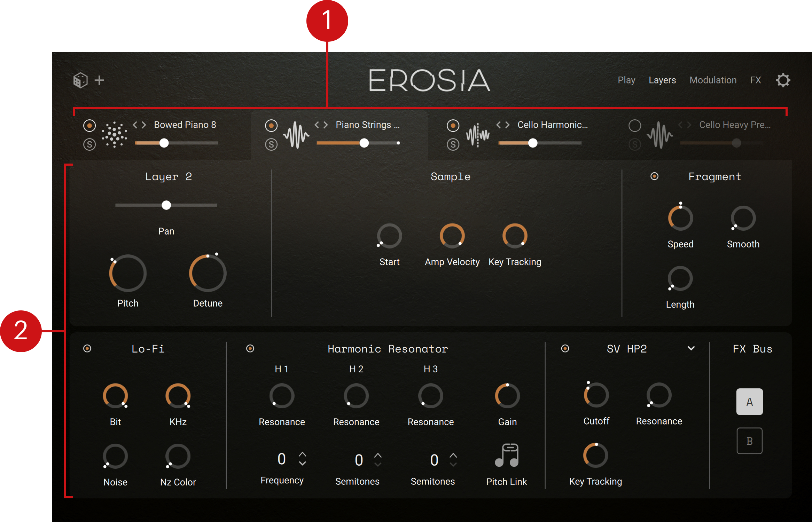
Task: Increase H1 Frequency with up arrow
Action: click(x=303, y=454)
